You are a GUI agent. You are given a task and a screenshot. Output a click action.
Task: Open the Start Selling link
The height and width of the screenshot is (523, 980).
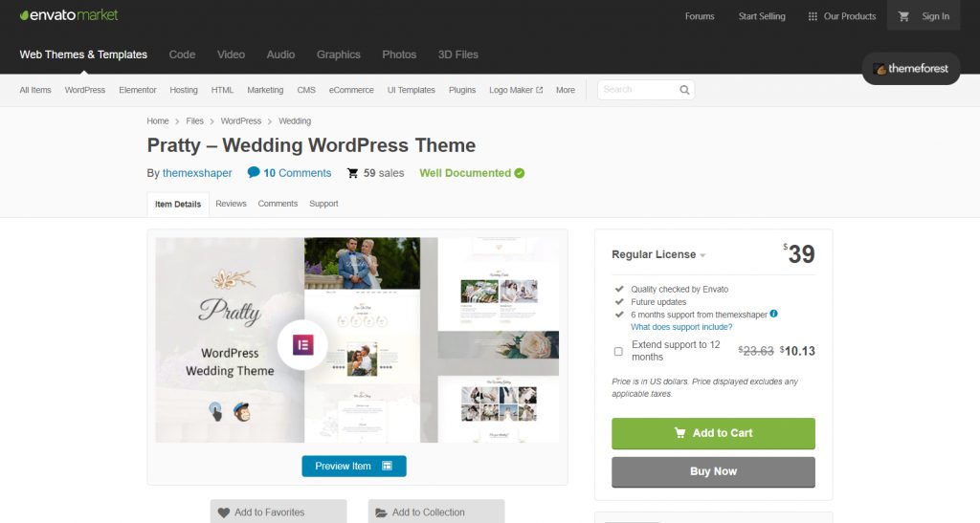(761, 16)
